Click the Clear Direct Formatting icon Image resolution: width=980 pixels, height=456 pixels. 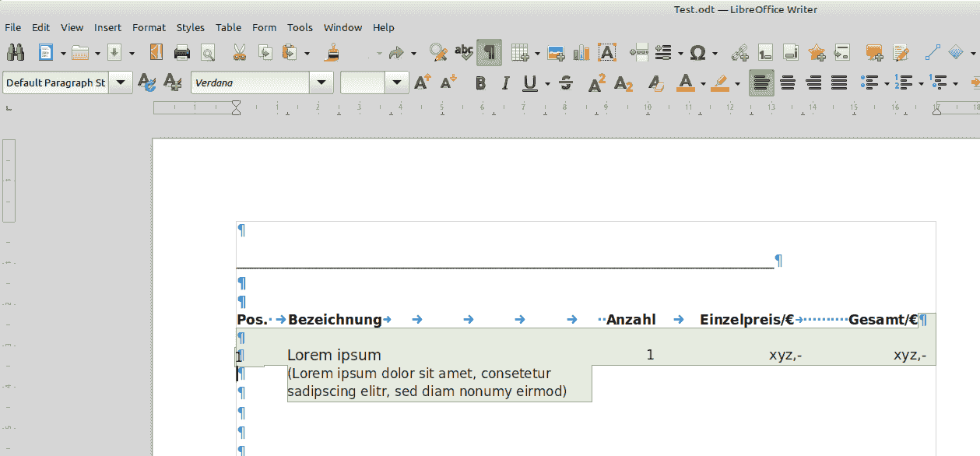click(656, 82)
